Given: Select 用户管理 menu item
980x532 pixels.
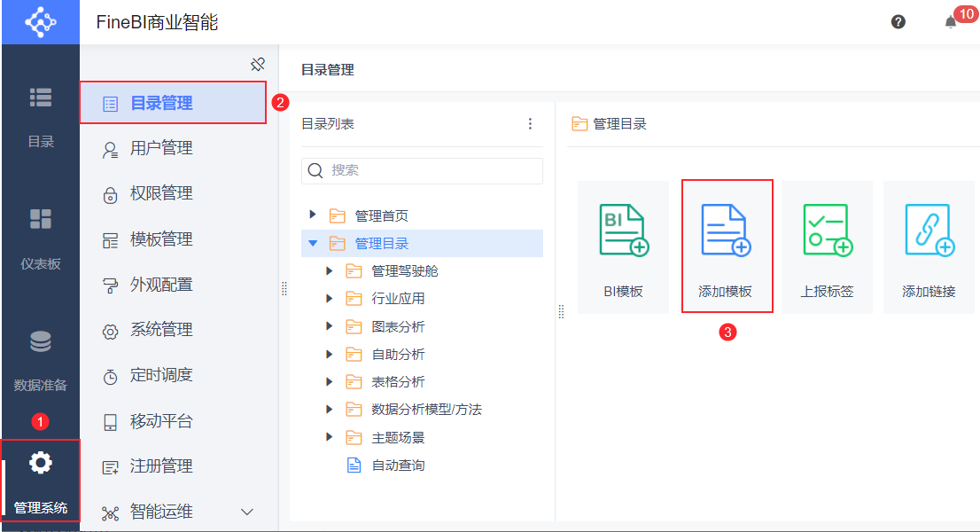Looking at the screenshot, I should [x=161, y=148].
